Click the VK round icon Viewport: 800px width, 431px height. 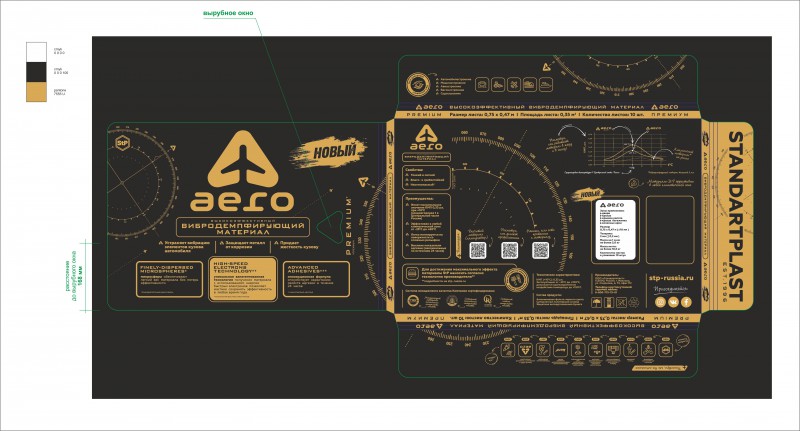(673, 302)
